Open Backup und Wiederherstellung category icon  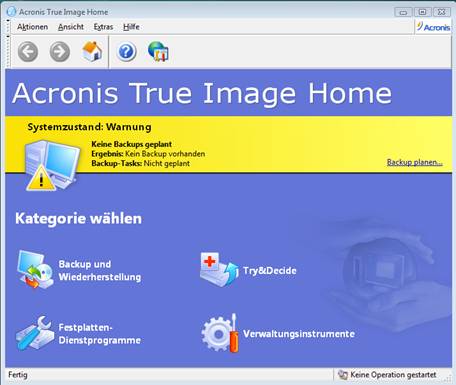(35, 269)
